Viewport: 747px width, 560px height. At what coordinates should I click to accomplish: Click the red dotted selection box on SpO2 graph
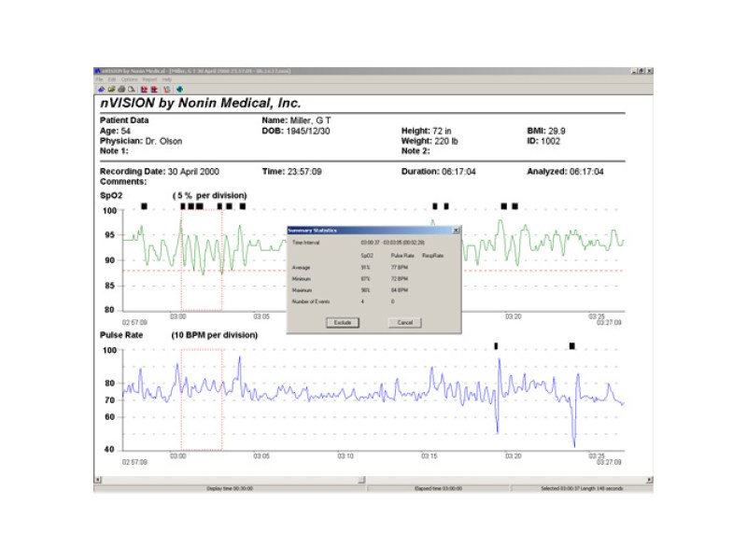pos(202,260)
